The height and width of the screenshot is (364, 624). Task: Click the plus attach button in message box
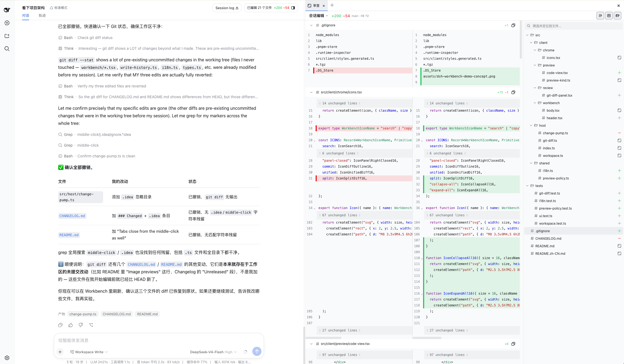pos(60,352)
